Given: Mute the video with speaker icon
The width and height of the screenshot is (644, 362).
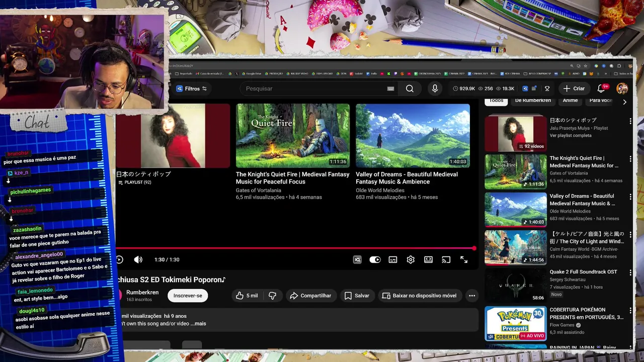Looking at the screenshot, I should [x=138, y=259].
